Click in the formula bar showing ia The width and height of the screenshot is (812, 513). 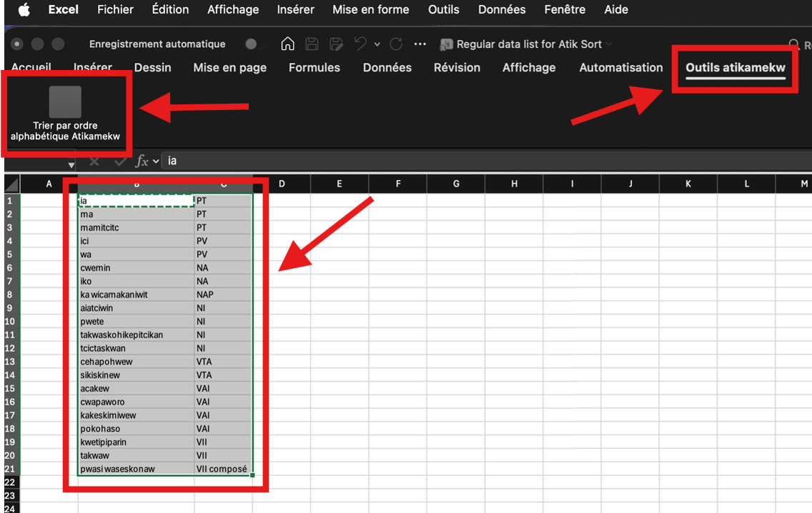486,161
